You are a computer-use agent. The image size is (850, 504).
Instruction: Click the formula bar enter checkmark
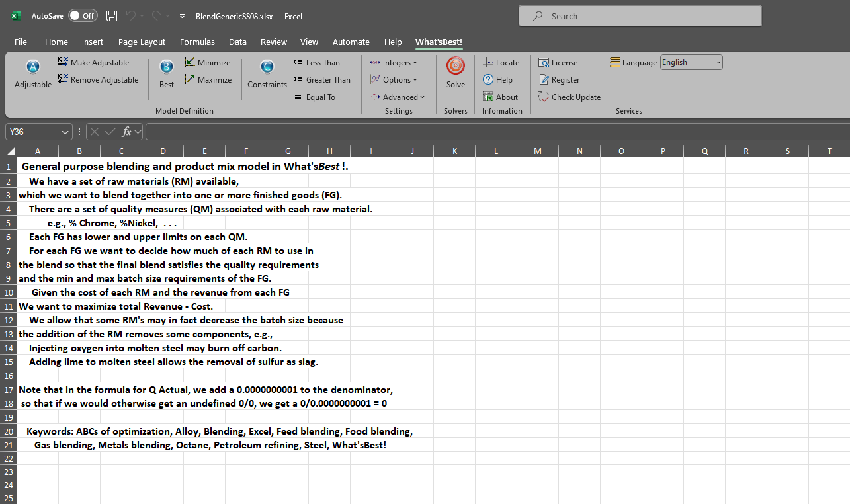coord(110,132)
